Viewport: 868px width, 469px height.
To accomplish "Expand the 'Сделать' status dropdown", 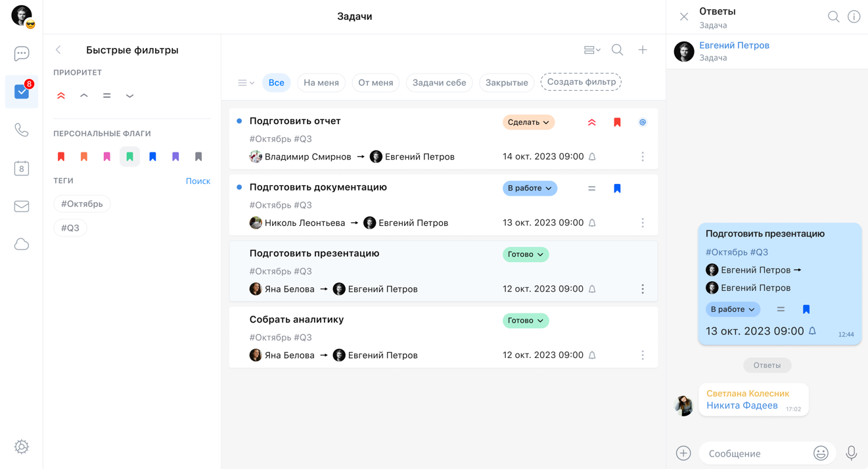I will (528, 122).
